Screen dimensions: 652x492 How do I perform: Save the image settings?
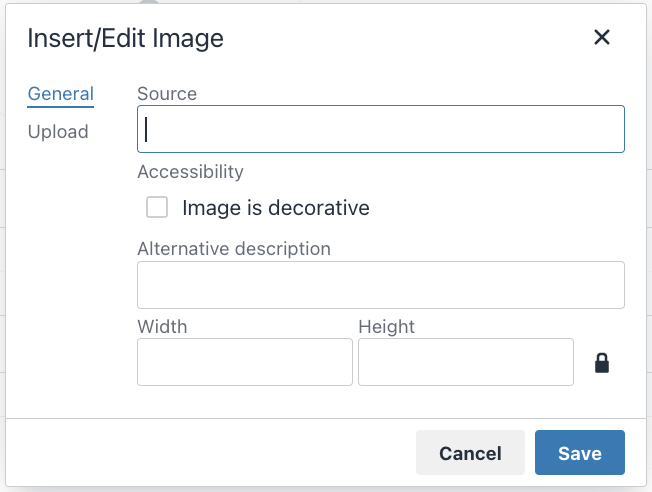tap(579, 453)
